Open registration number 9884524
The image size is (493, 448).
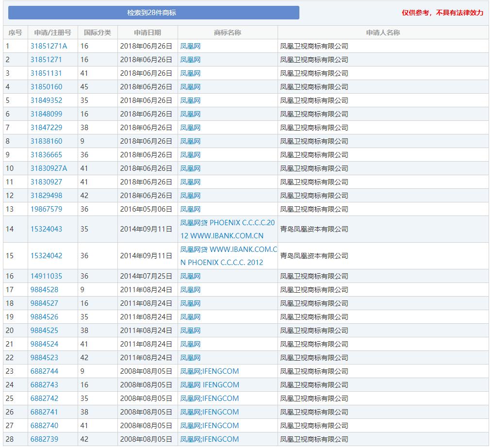tap(44, 344)
